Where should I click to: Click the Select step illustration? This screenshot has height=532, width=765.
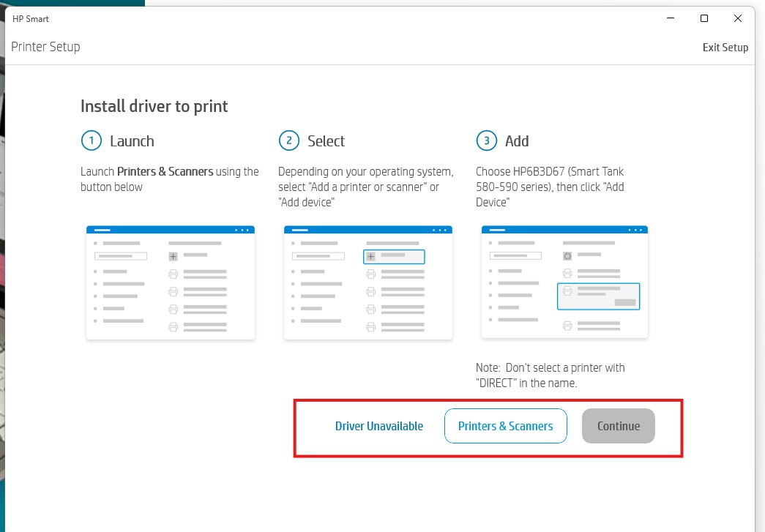[367, 282]
